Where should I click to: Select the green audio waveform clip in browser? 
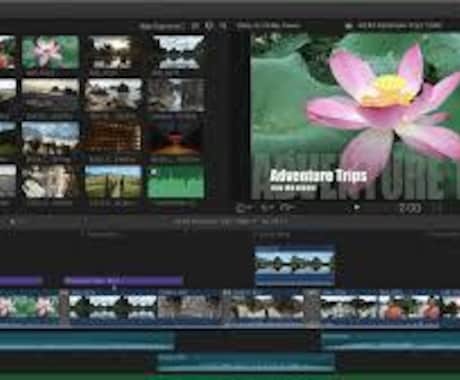tap(176, 182)
